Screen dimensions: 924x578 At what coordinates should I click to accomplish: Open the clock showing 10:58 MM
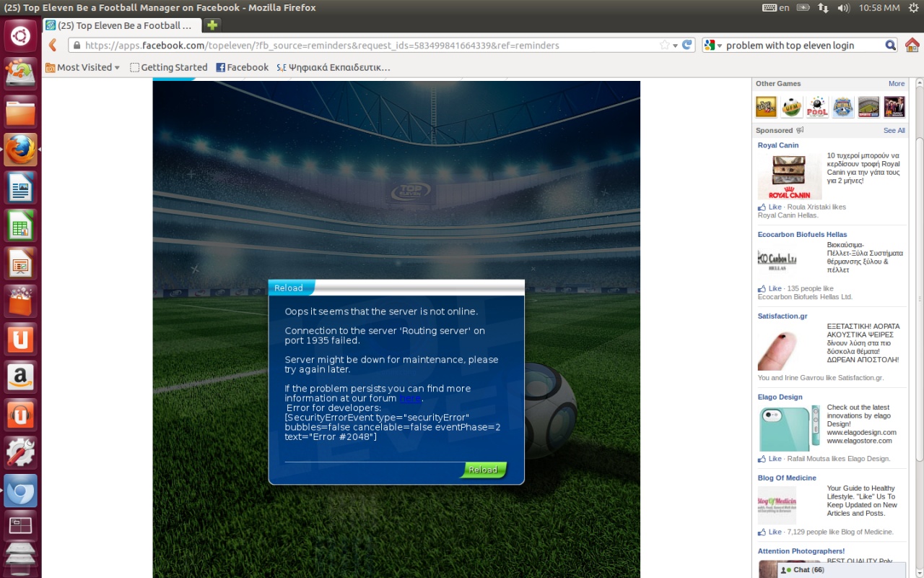click(x=879, y=8)
